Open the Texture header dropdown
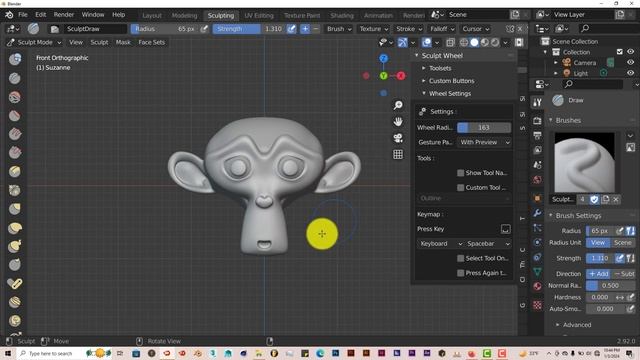This screenshot has width=640, height=360. [x=373, y=29]
